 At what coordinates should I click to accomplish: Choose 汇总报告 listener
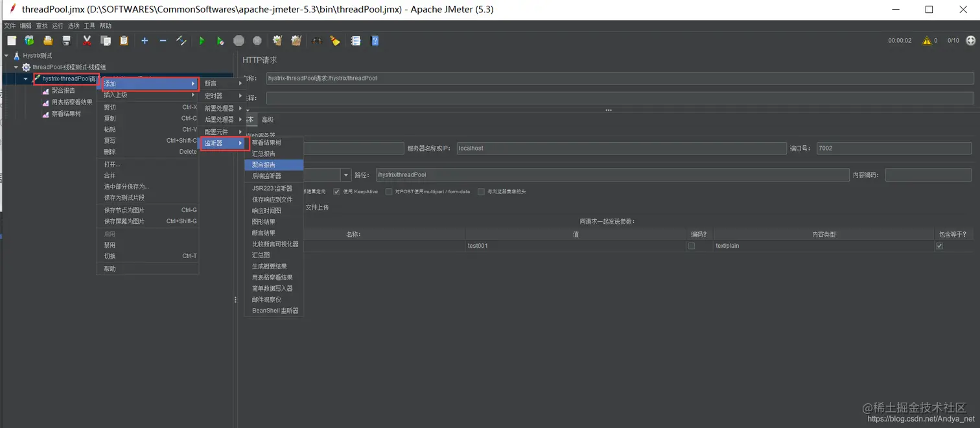point(274,154)
